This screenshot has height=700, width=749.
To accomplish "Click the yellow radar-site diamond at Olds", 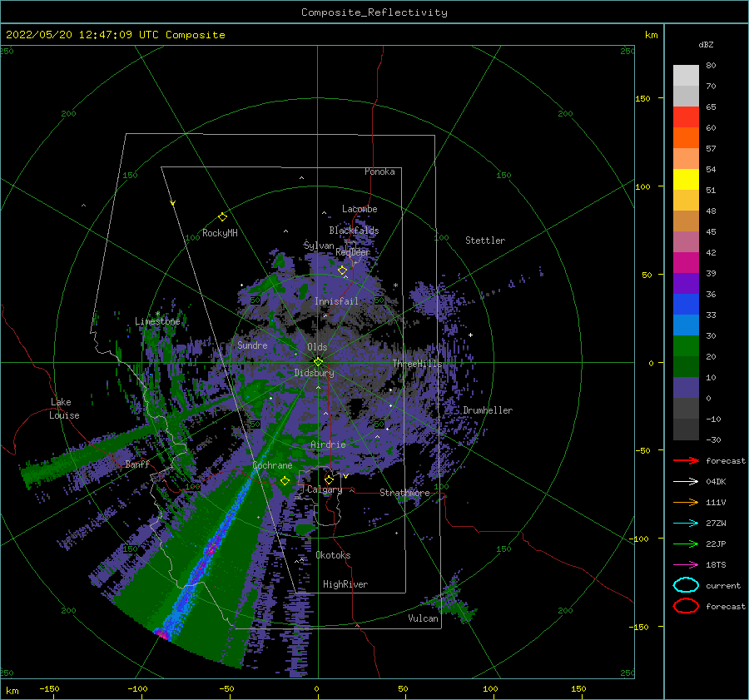I will (318, 362).
